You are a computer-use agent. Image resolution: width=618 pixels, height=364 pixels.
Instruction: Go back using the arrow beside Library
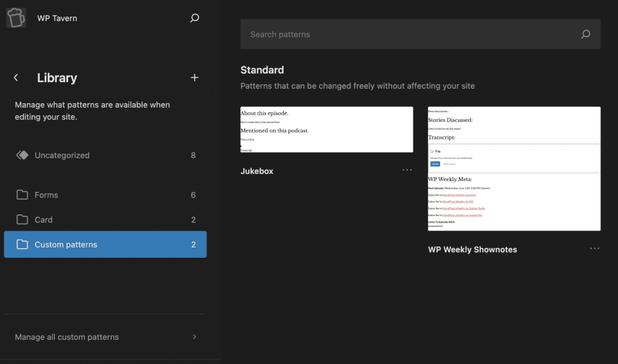click(16, 78)
